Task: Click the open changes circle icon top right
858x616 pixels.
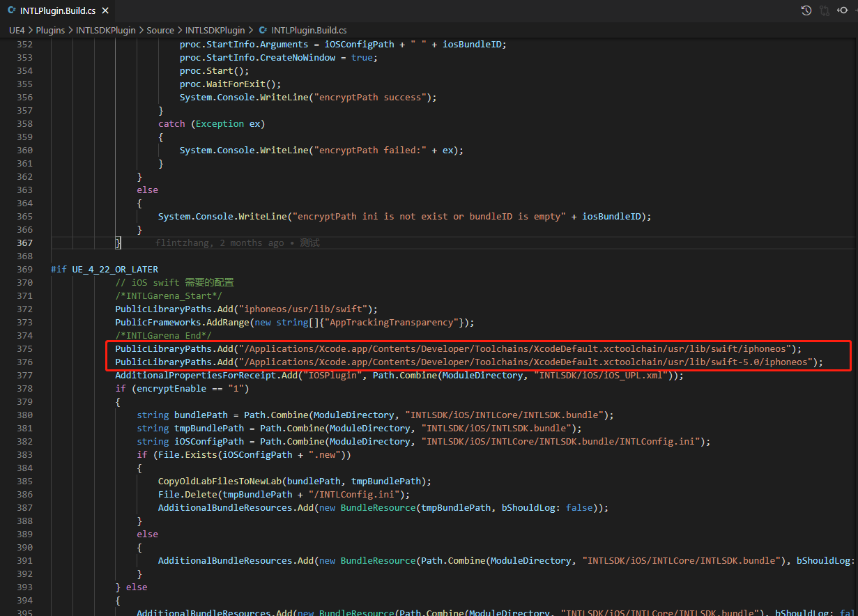Action: [x=843, y=10]
